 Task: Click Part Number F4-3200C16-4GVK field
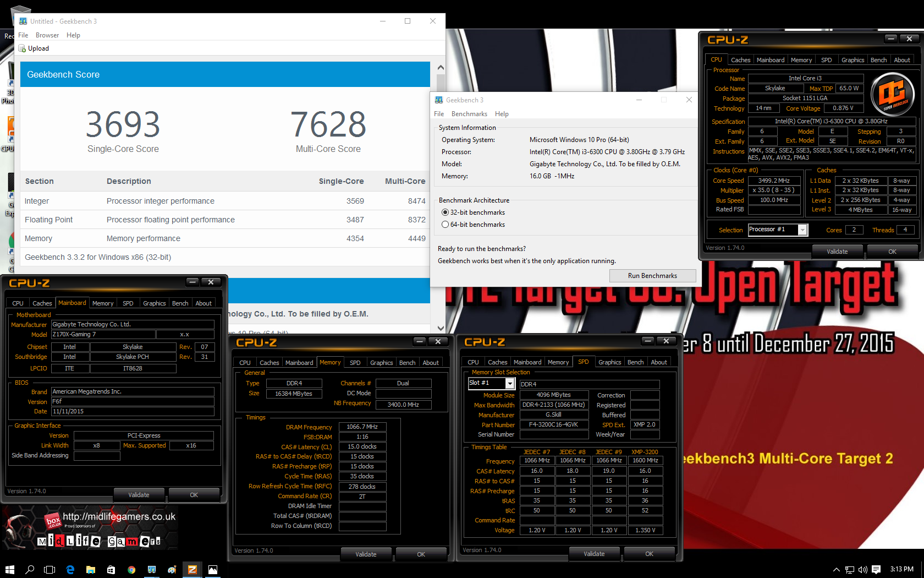(x=553, y=425)
